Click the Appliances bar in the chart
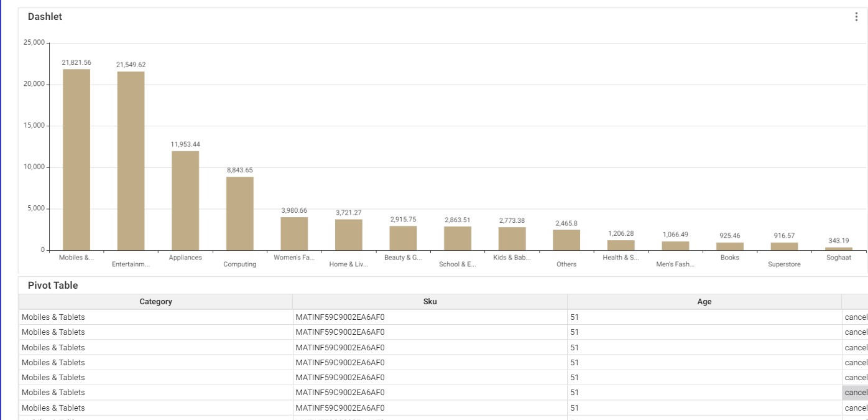Viewport: 868px width, 420px height. tap(185, 200)
